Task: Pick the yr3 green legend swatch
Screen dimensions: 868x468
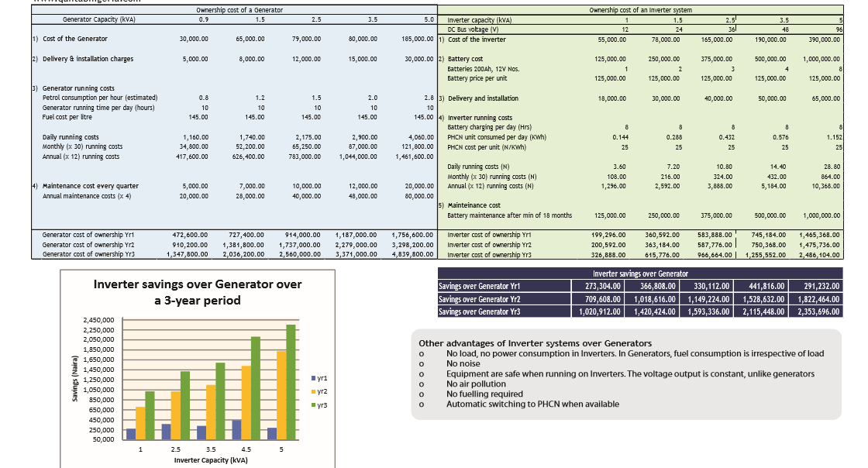Action: point(313,405)
